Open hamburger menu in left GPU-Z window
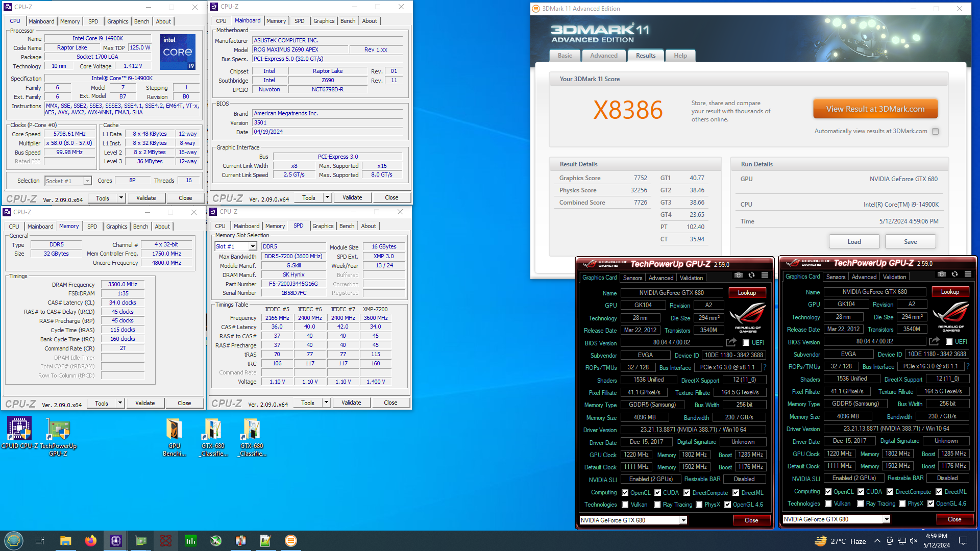 click(x=765, y=275)
